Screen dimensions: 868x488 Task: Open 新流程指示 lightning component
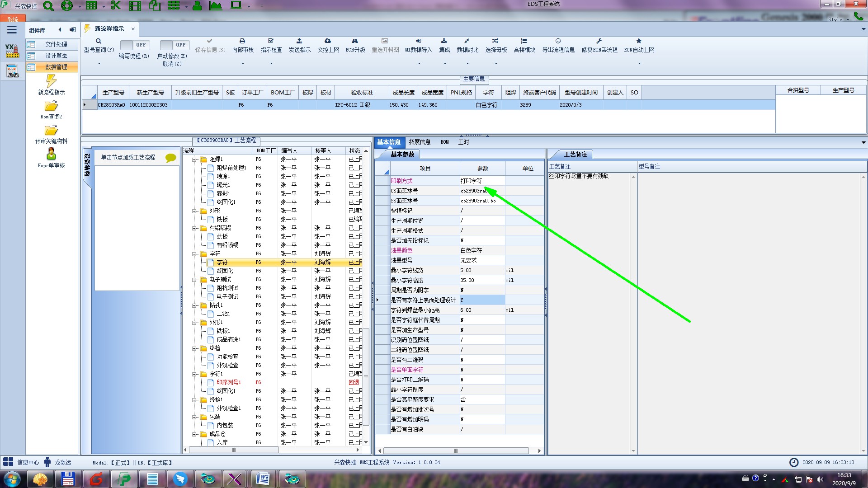point(51,84)
